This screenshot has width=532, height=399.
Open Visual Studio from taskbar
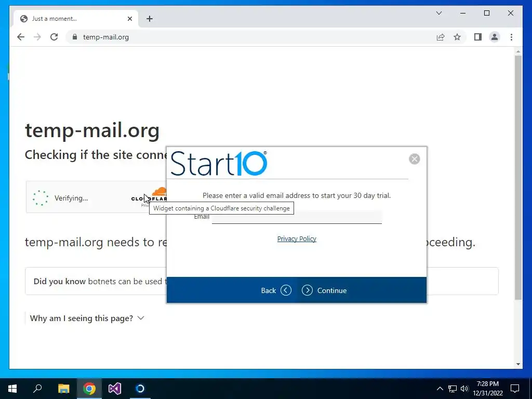(x=115, y=389)
